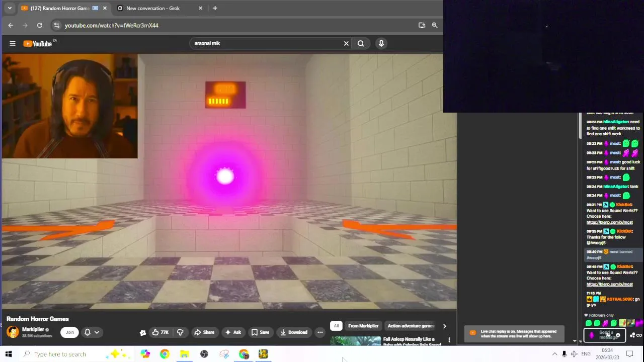
Task: Click the remix icon left of like
Action: (x=143, y=332)
